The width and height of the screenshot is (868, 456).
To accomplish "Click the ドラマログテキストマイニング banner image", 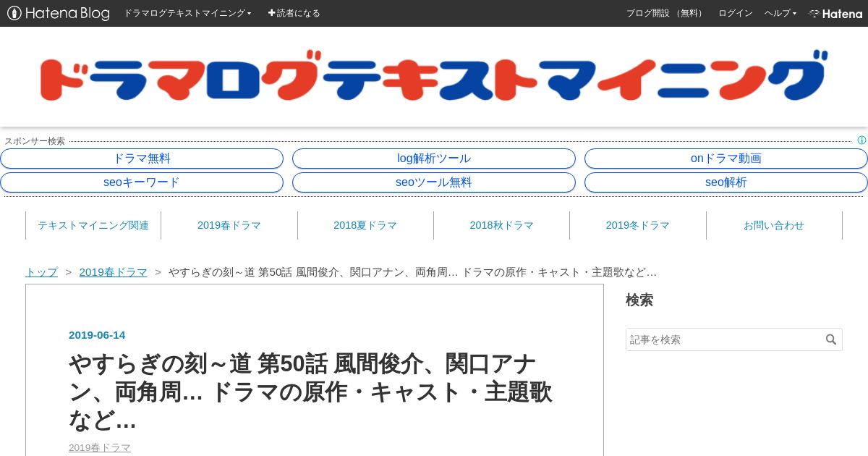I will [x=433, y=76].
